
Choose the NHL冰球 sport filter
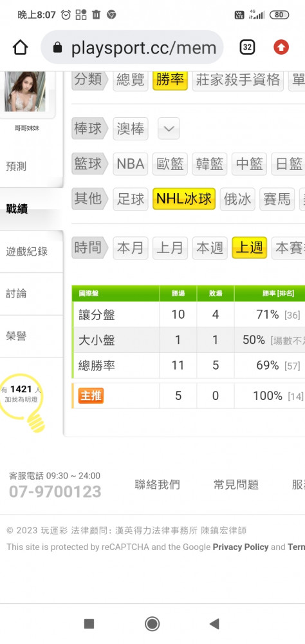click(184, 199)
